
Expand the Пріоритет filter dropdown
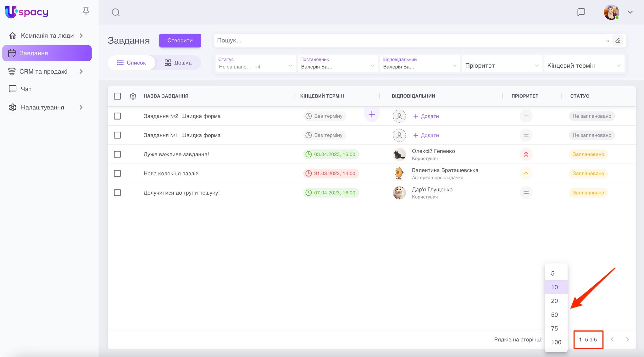tap(502, 65)
